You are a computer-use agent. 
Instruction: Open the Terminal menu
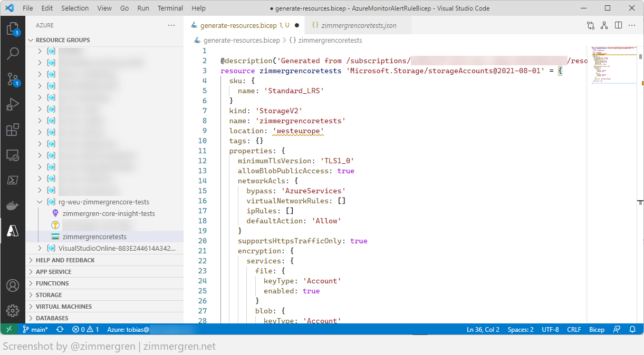tap(170, 8)
